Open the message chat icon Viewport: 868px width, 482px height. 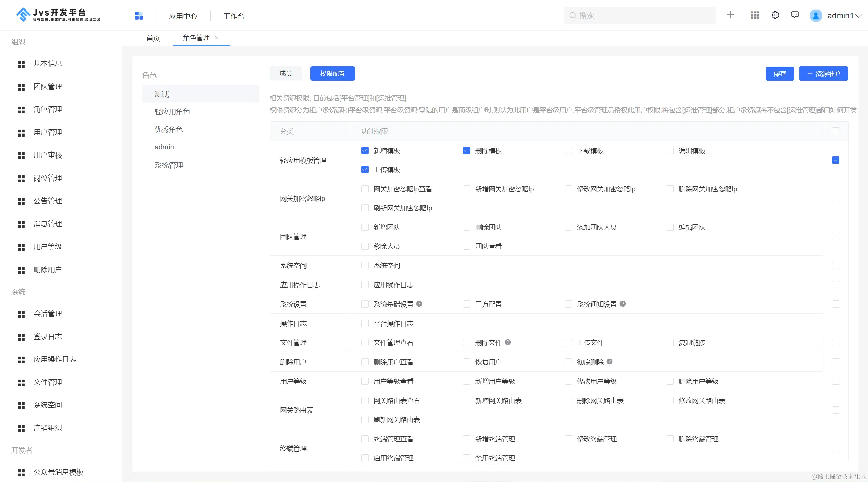point(795,15)
